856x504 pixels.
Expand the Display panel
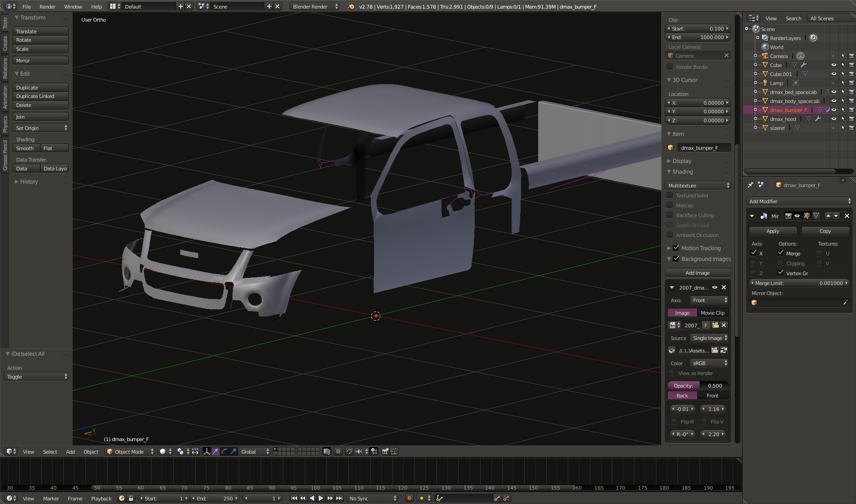click(x=682, y=161)
